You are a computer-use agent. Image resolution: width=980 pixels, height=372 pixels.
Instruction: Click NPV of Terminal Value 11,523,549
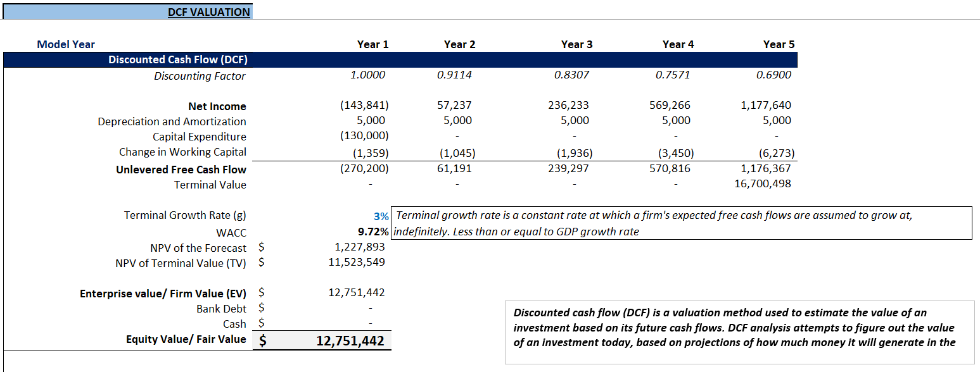[356, 263]
